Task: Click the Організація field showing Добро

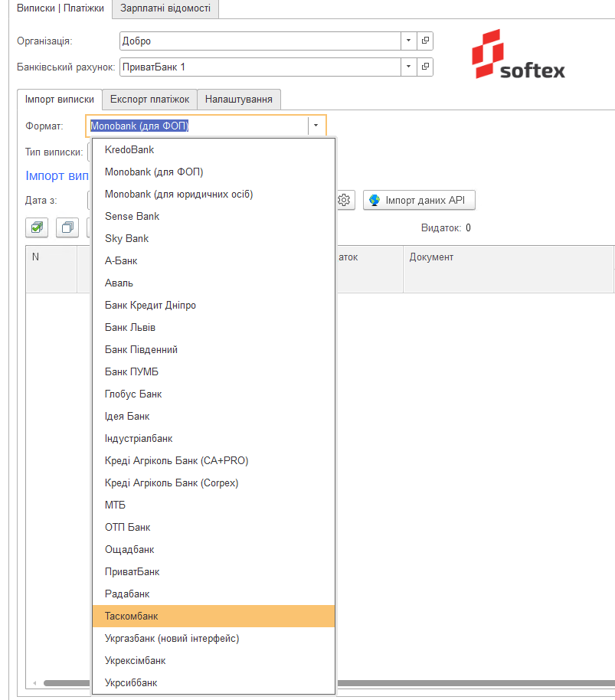Action: coord(260,41)
